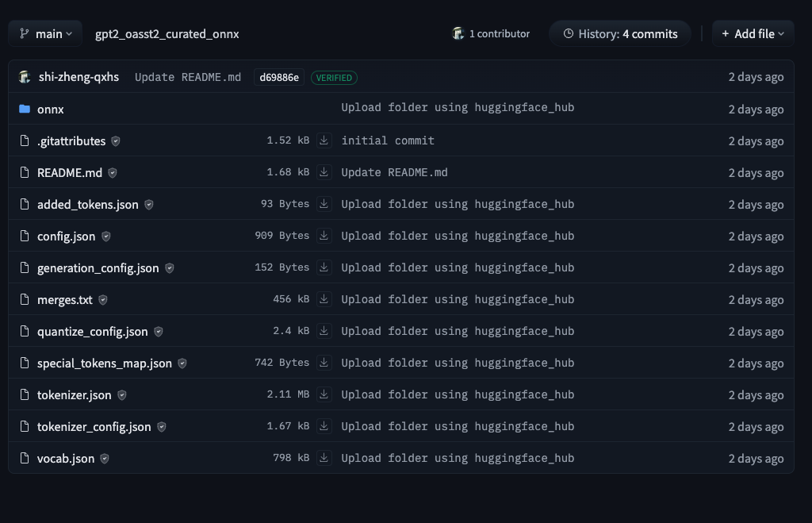
Task: Download merges.txt
Action: pos(324,299)
